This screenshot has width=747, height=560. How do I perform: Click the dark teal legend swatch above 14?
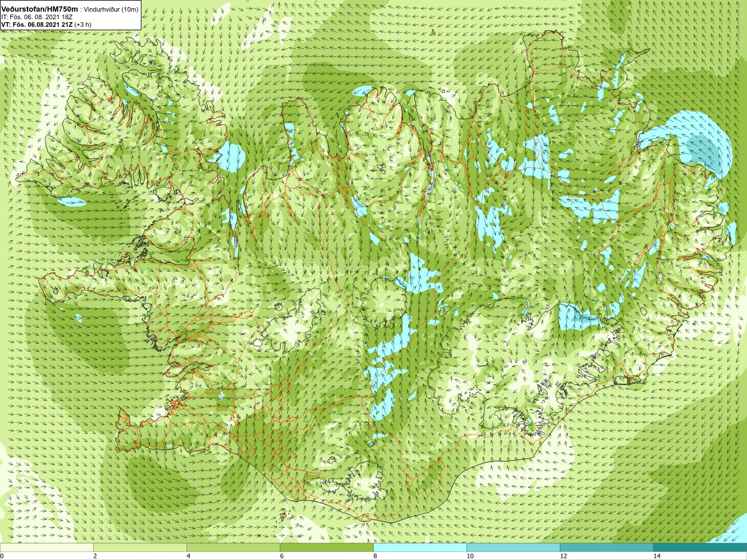click(700, 548)
